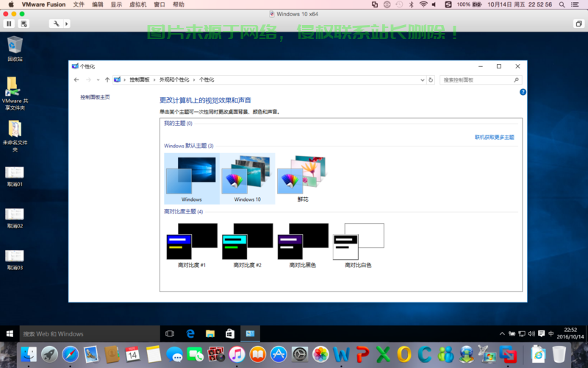Show hidden tray icons chevron
The image size is (588, 368).
(x=502, y=333)
